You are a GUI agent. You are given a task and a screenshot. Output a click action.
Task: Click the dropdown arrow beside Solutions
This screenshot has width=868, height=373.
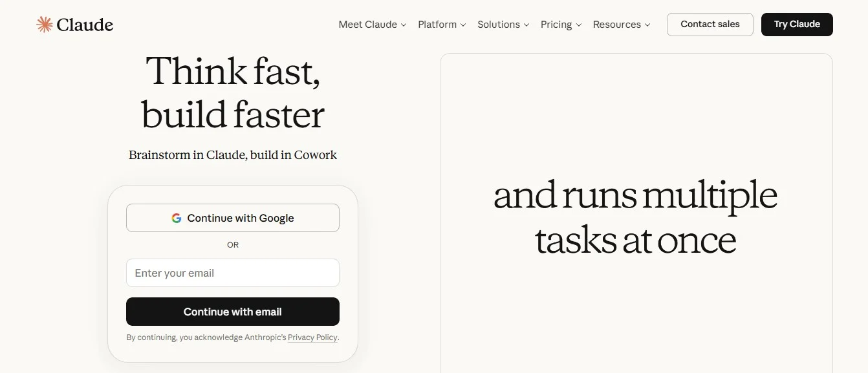(526, 25)
